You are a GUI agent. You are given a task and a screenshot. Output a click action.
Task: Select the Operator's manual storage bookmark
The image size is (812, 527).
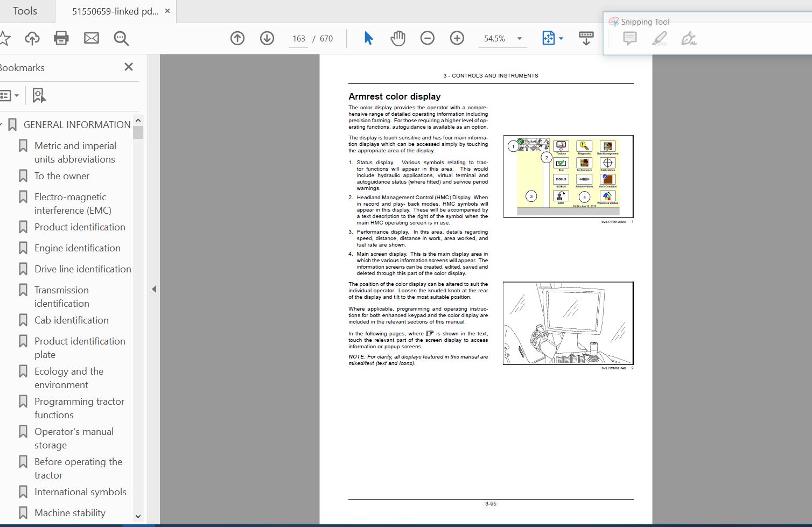[x=74, y=438]
